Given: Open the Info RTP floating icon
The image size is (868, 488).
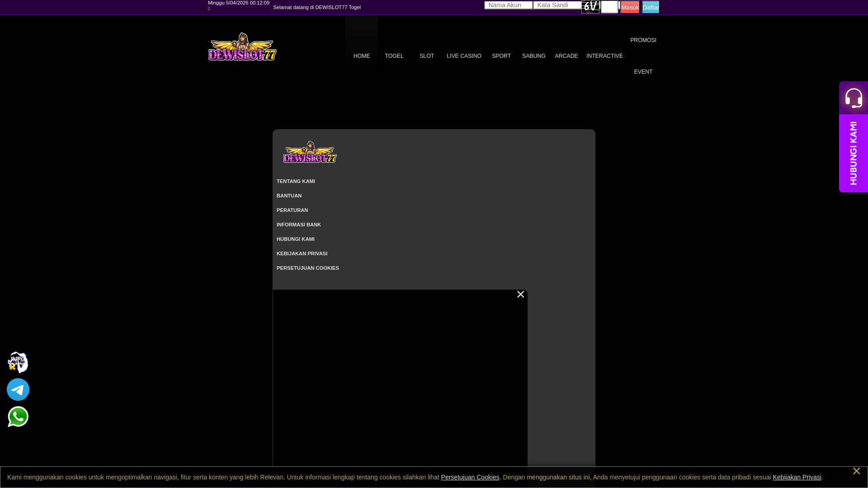Looking at the screenshot, I should coord(18,362).
